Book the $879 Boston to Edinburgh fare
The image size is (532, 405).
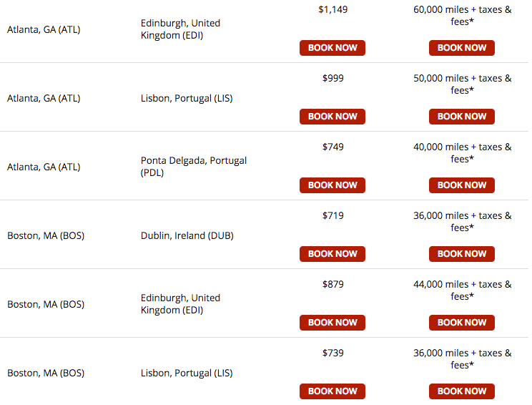[x=332, y=323]
